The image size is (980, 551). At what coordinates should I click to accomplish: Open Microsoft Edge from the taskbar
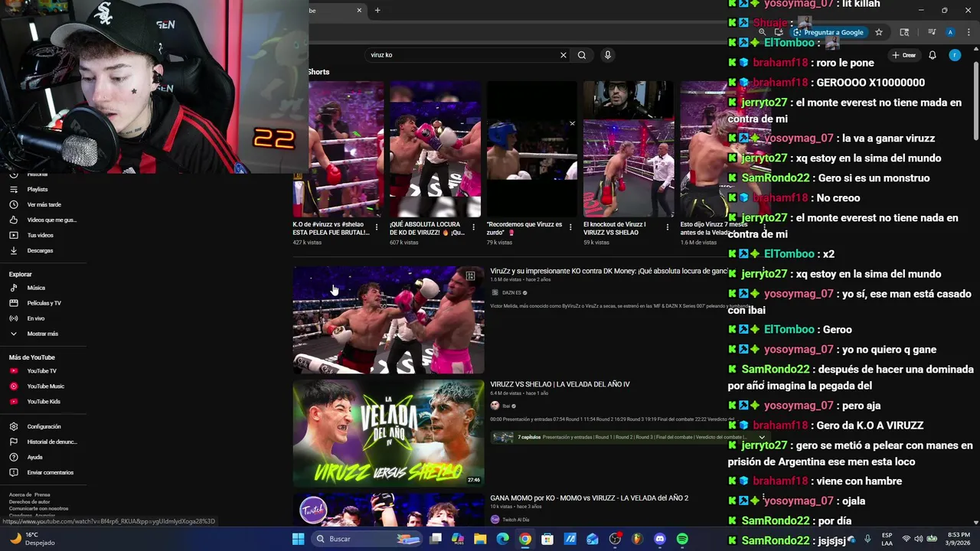(x=502, y=539)
